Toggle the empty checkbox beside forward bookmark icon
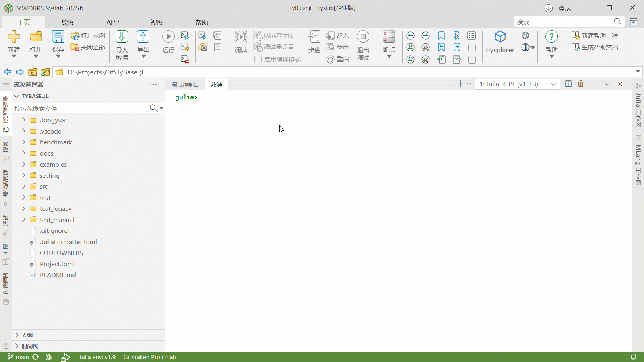644x362 pixels. pos(472,48)
